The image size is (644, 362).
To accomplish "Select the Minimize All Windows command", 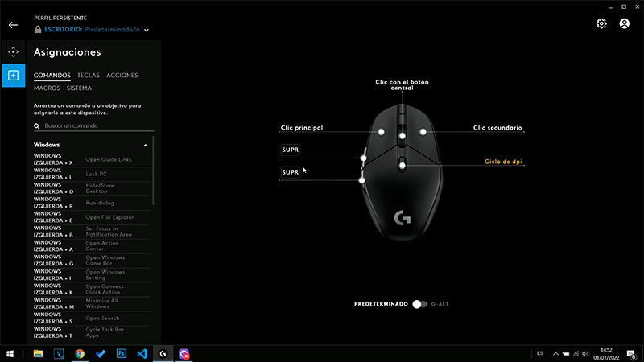I will pos(92,304).
